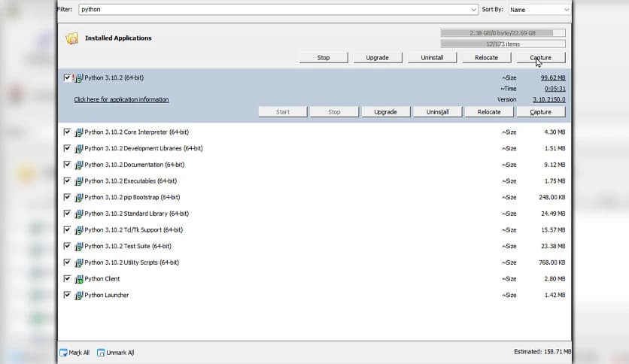This screenshot has height=364, width=629.
Task: Click the Python 3.10.2 (64-bit) application icon
Action: point(78,78)
